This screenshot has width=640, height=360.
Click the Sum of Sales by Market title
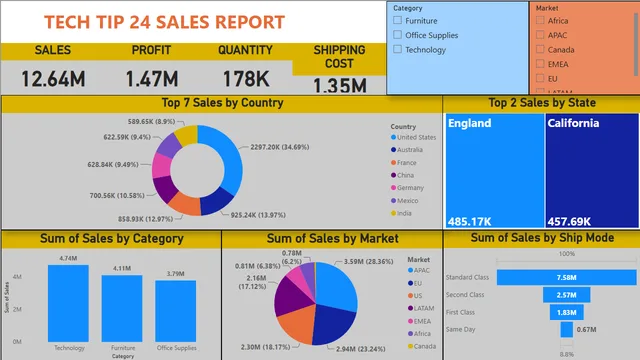pos(333,238)
